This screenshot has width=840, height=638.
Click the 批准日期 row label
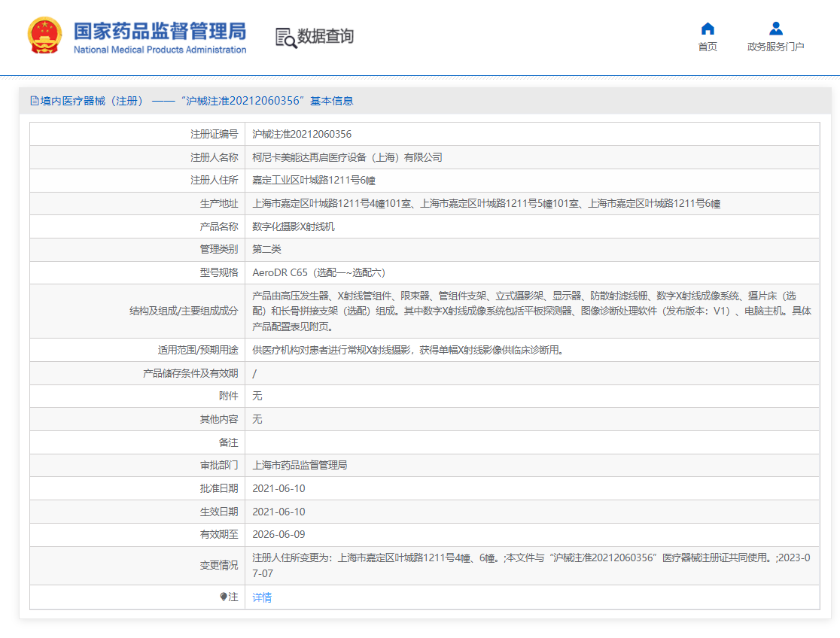click(x=219, y=488)
